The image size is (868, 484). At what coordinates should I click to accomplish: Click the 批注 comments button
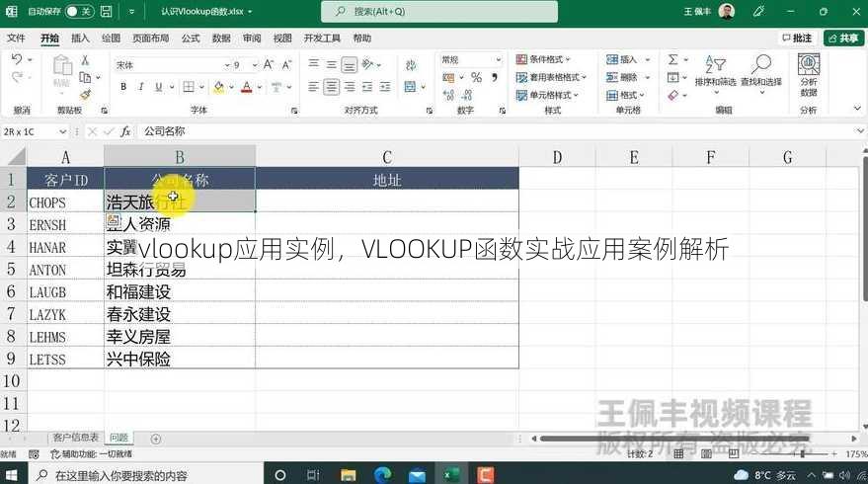[x=797, y=38]
